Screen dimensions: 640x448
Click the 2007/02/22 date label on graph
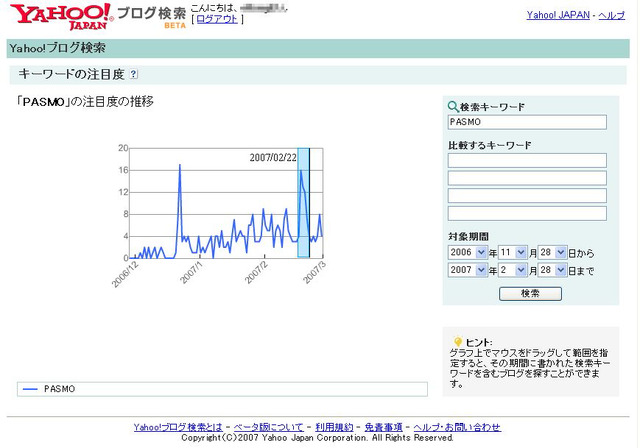(x=273, y=157)
